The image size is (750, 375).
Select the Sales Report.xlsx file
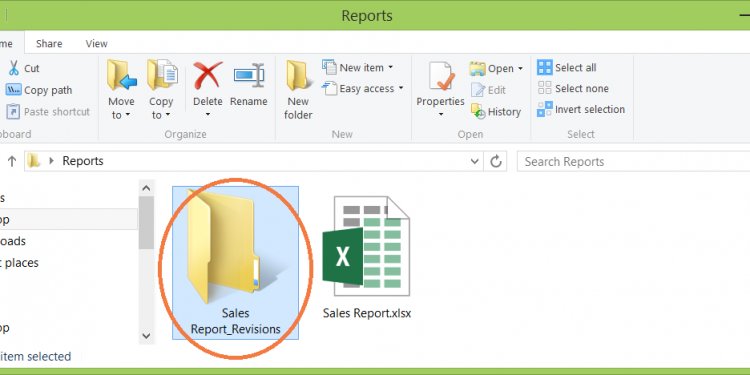click(x=367, y=258)
